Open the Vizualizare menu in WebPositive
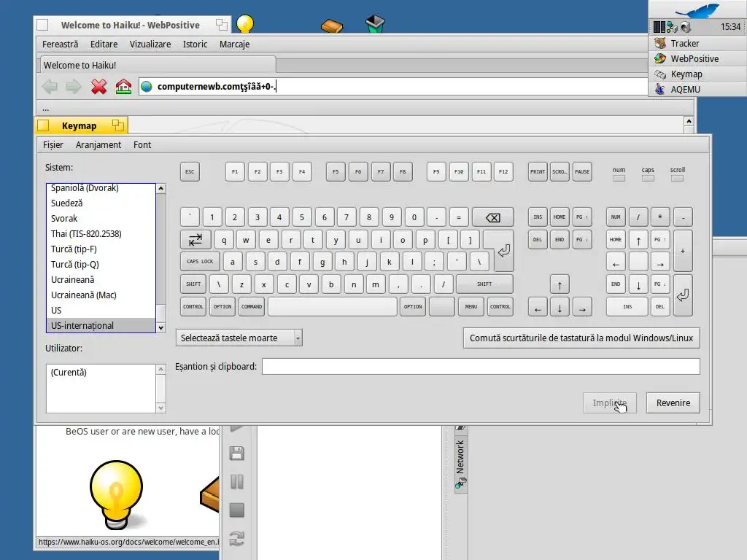The width and height of the screenshot is (747, 560). click(x=150, y=44)
